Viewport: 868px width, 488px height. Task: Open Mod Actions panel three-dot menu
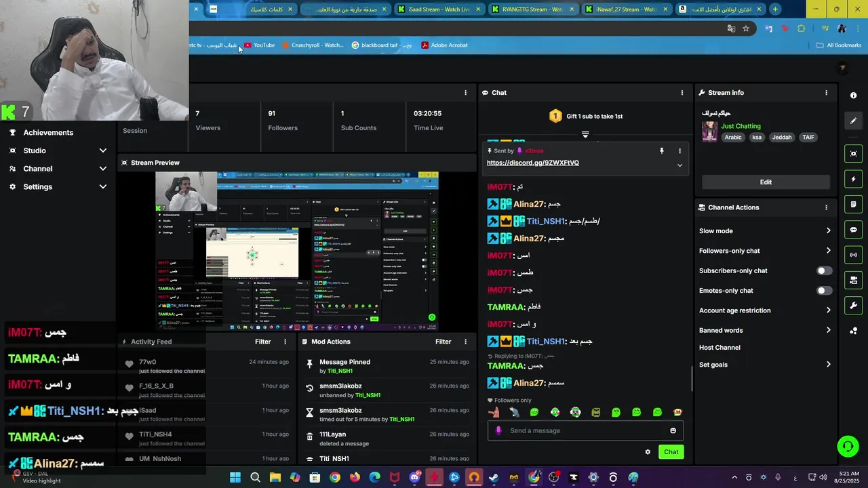tap(465, 342)
